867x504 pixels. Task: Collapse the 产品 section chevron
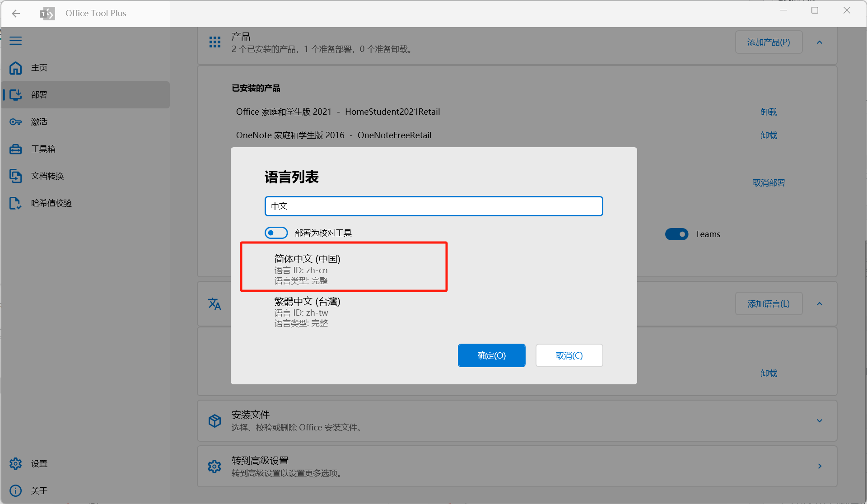tap(820, 42)
